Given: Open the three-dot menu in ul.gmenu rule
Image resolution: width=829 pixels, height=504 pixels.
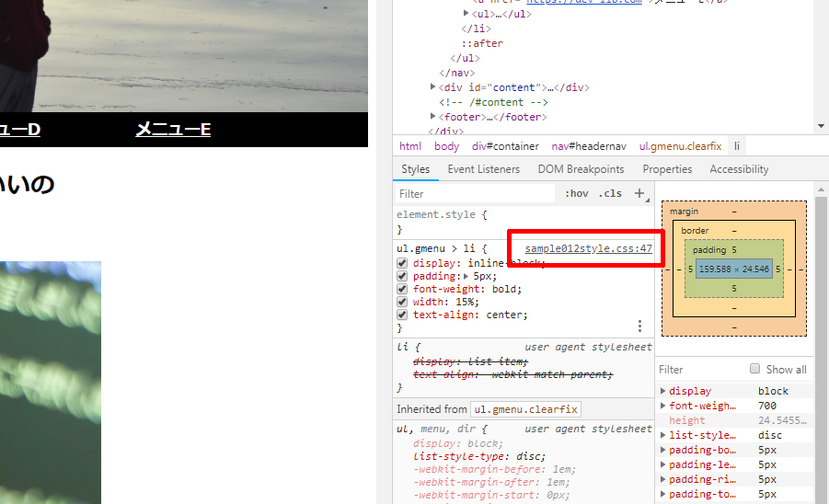Looking at the screenshot, I should [x=639, y=326].
